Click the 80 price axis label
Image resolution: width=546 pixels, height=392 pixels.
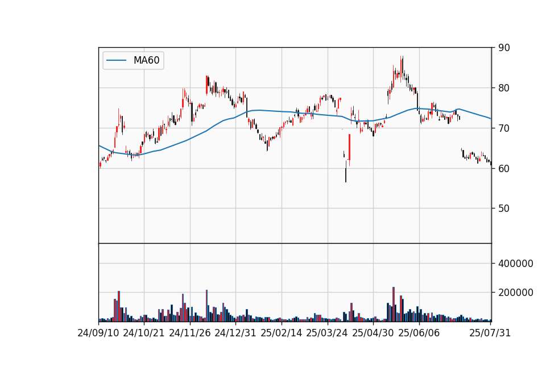504,88
